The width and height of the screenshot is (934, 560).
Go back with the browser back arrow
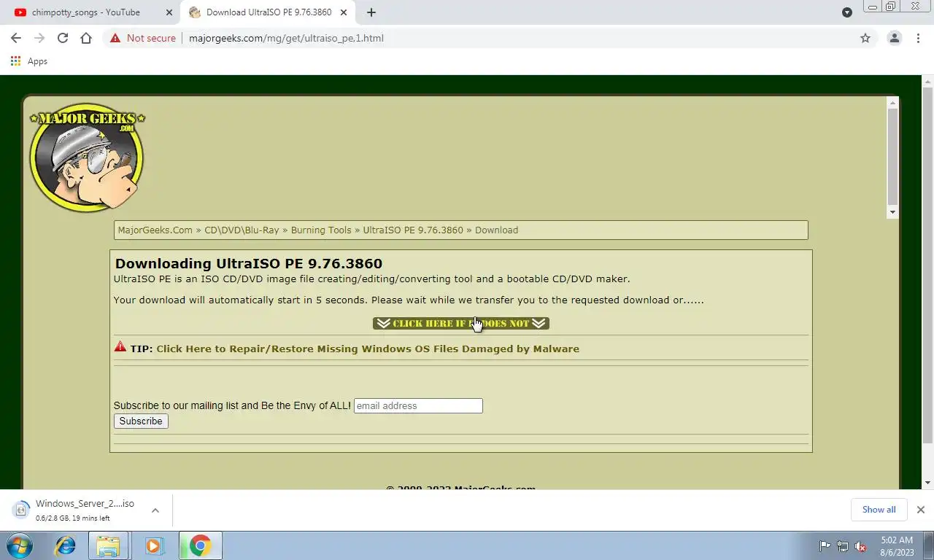point(16,38)
